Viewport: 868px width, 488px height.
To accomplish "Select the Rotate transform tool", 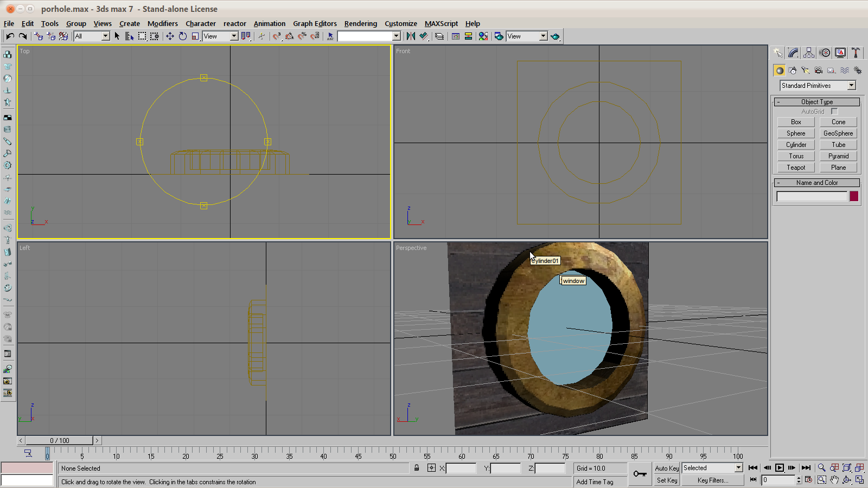I will tap(183, 36).
